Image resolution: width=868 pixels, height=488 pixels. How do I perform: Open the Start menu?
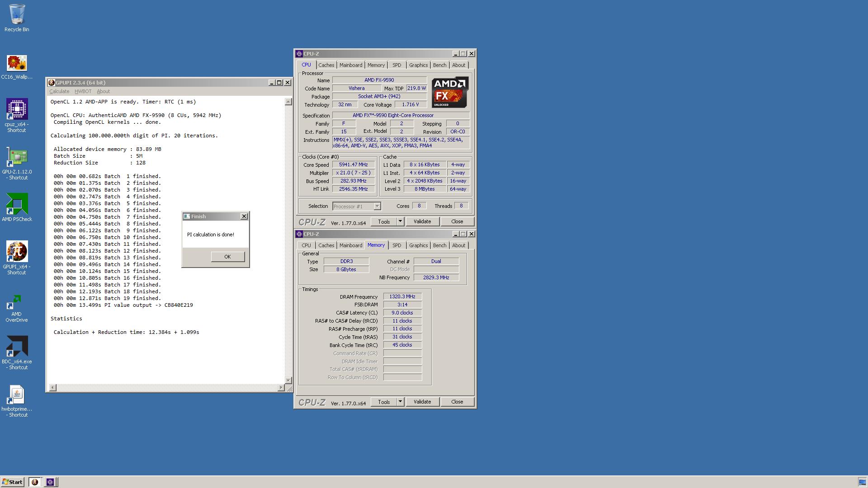(x=12, y=482)
